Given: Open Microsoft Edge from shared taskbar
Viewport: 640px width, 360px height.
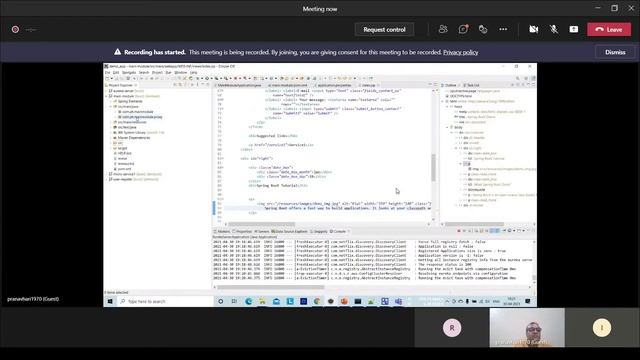Looking at the screenshot, I should coord(249,301).
